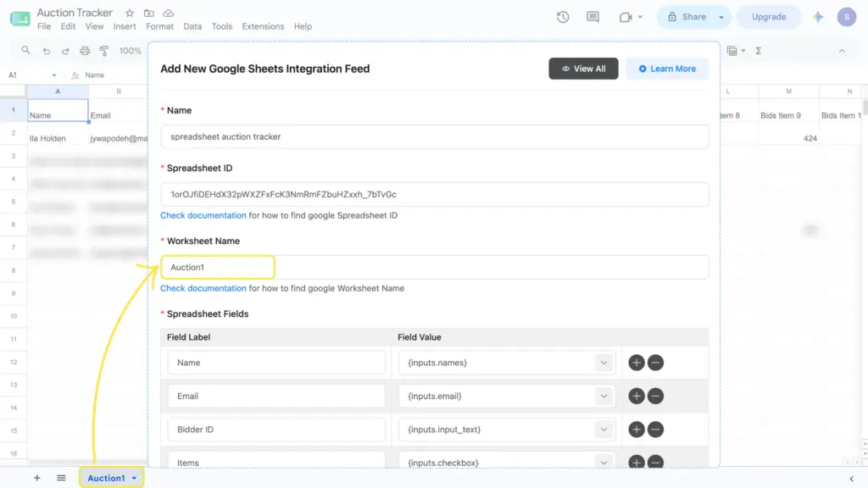
Task: Remove the Name field row with minus
Action: (655, 363)
